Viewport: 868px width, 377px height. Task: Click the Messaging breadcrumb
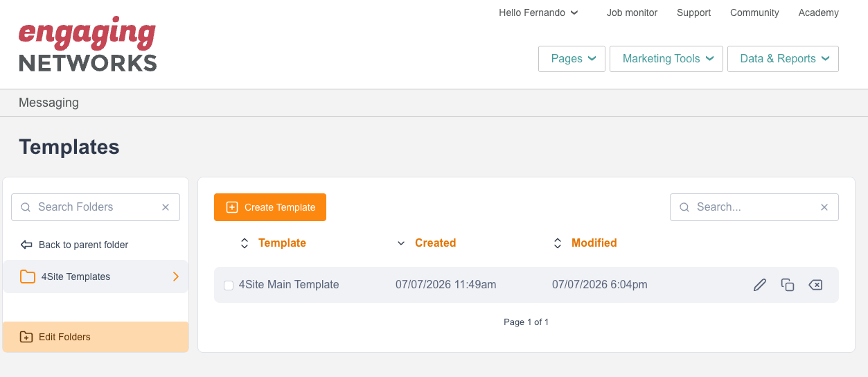click(48, 103)
